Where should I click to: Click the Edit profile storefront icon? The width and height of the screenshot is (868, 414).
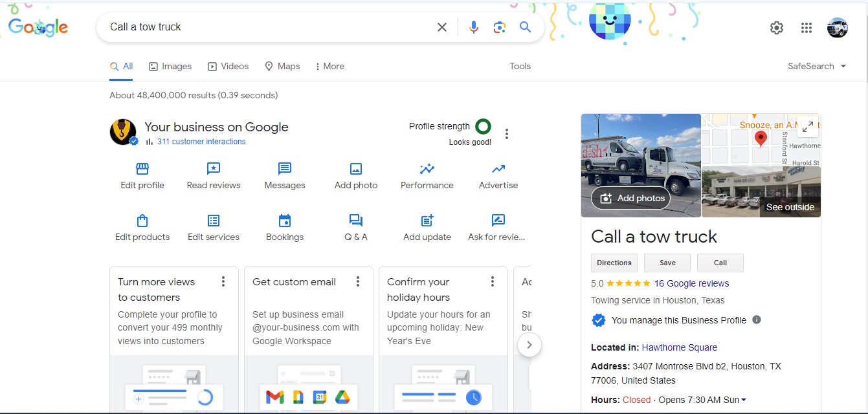point(142,169)
